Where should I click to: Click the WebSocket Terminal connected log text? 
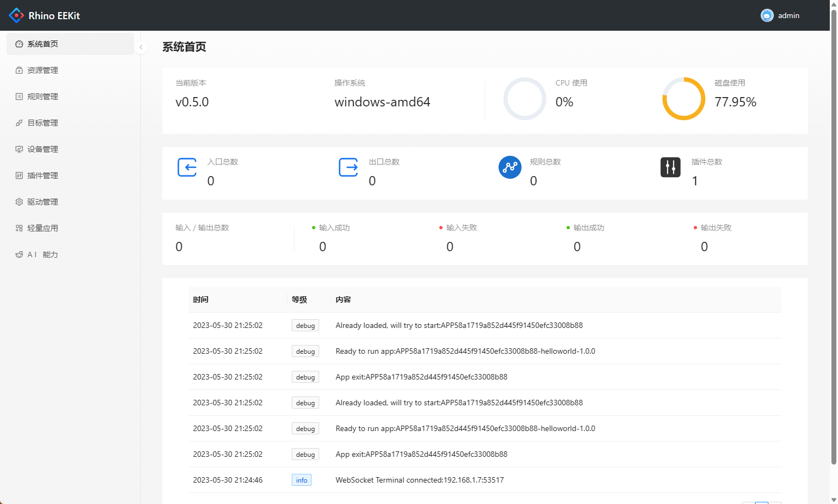click(x=420, y=480)
